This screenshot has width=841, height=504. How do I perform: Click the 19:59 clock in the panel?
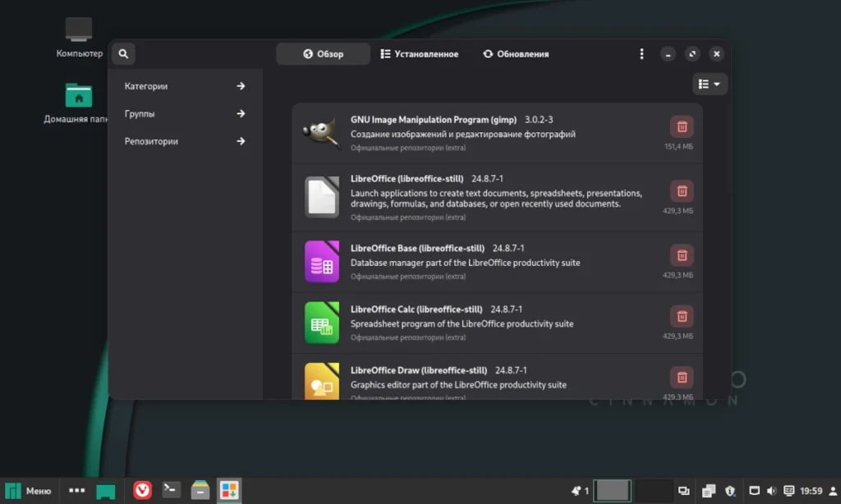click(811, 491)
